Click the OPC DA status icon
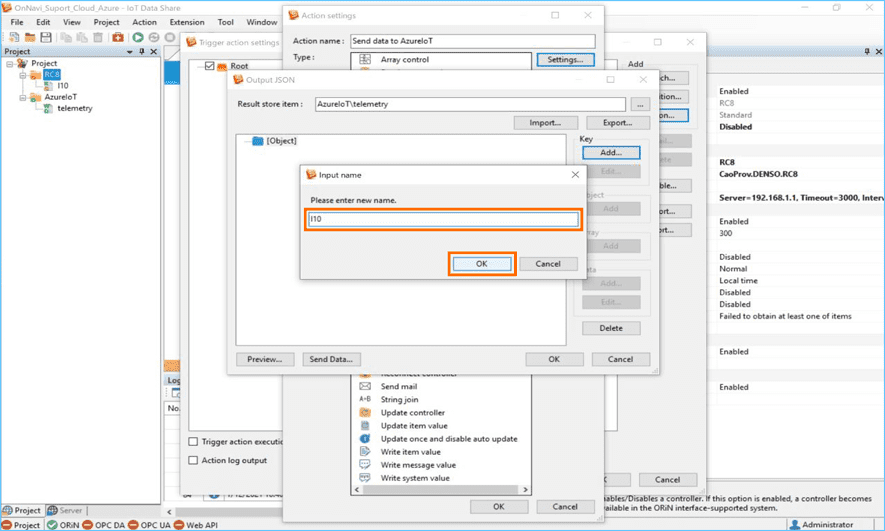Viewport: 885px width, 531px height. [x=87, y=525]
